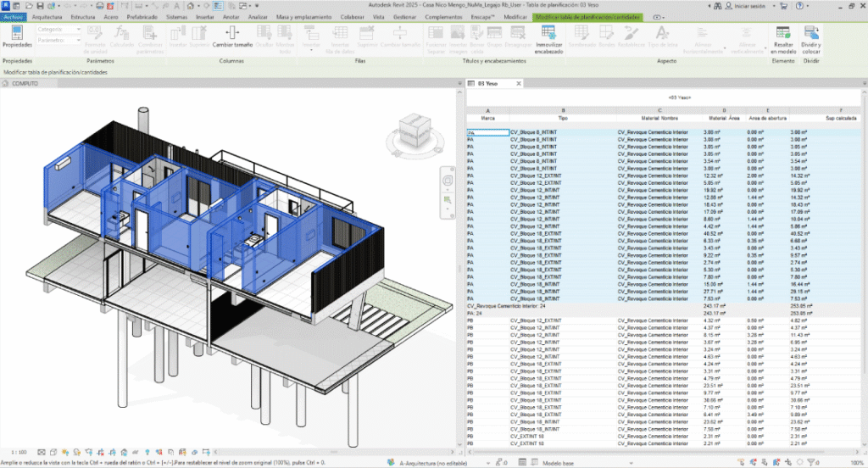Click the Tipo column header
This screenshot has width=868, height=468.
point(563,118)
